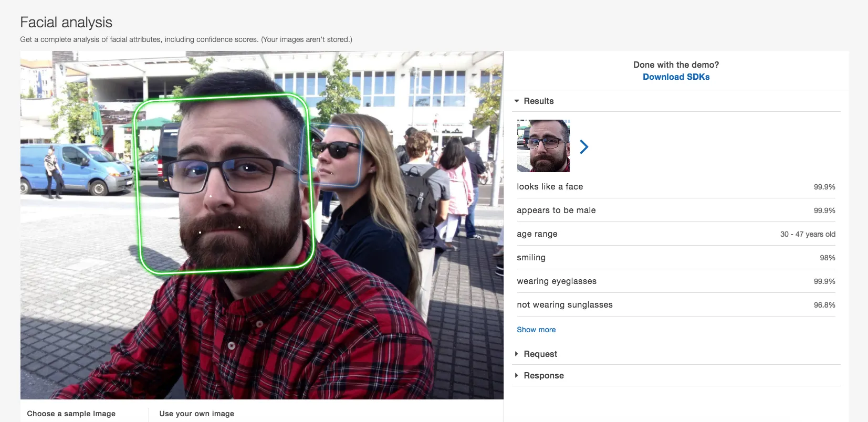Click Show more to reveal attributes
The height and width of the screenshot is (422, 868).
pos(536,330)
